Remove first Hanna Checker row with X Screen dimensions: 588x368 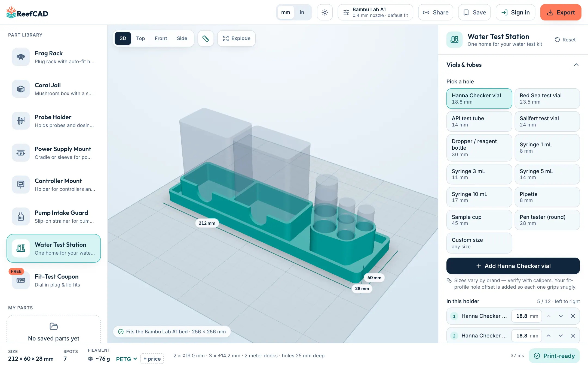(573, 316)
